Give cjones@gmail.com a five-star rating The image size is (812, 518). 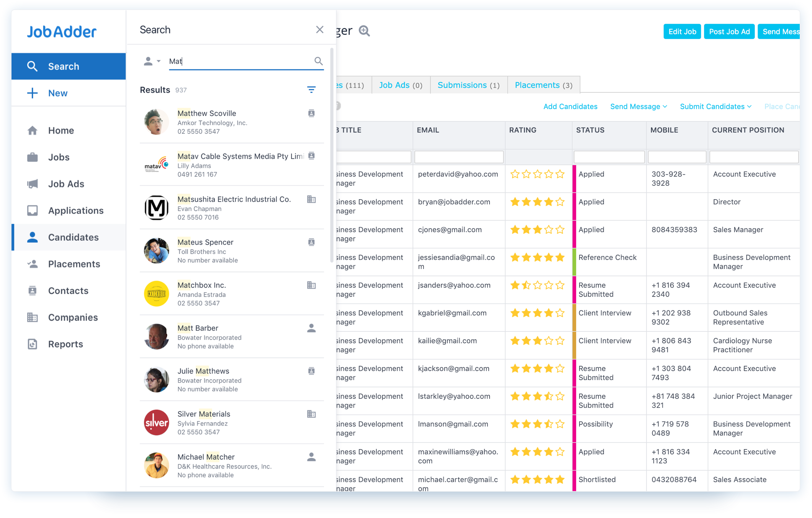(x=560, y=229)
